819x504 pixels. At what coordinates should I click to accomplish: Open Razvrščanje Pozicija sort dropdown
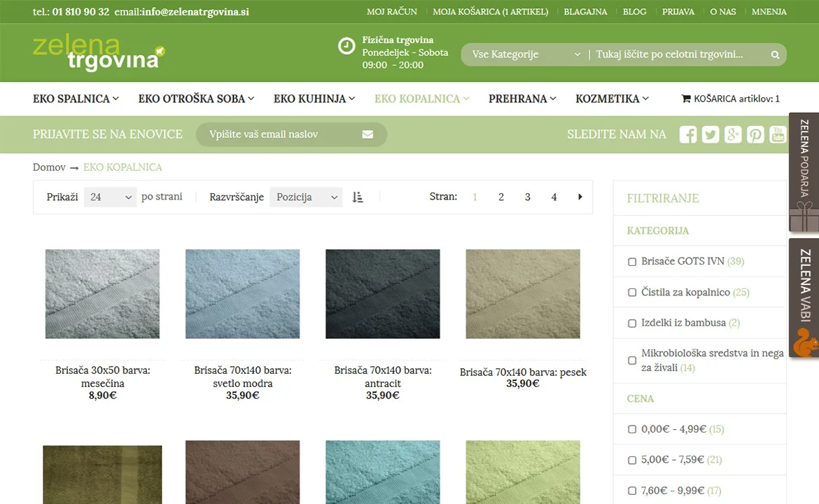coord(306,197)
